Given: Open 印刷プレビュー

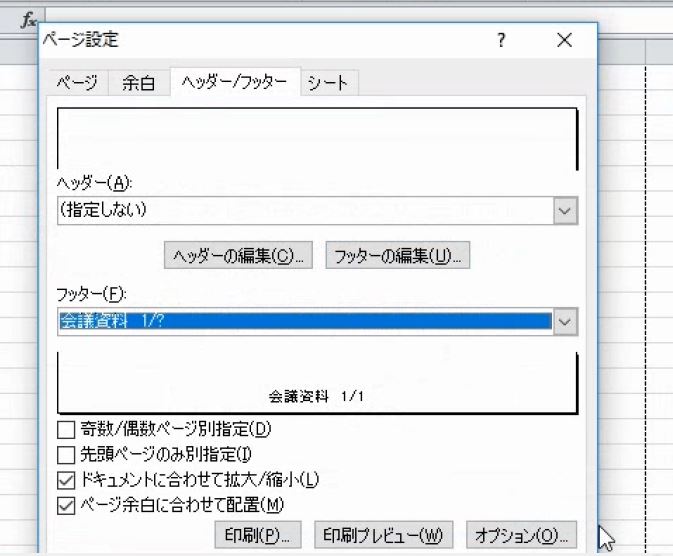Looking at the screenshot, I should coord(384,535).
